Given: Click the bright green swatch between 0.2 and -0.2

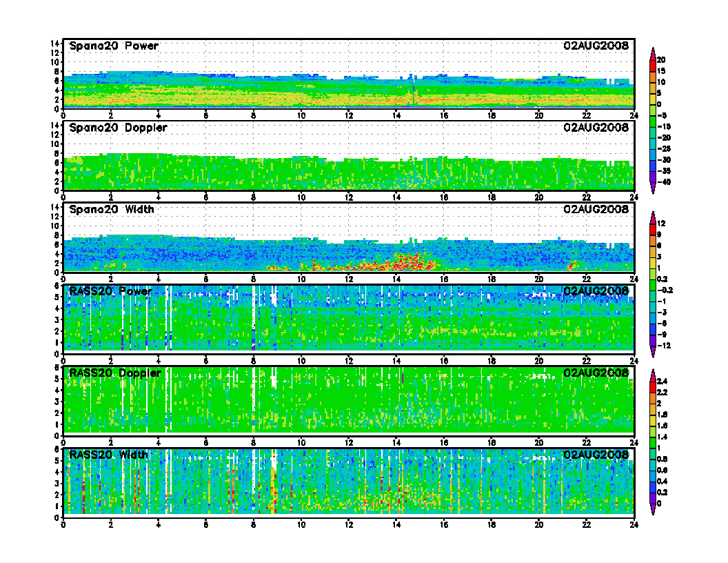Looking at the screenshot, I should (653, 285).
